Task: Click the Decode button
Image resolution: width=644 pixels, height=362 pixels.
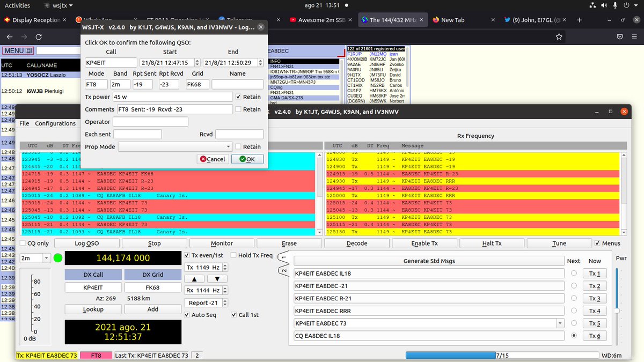Action: click(x=356, y=243)
